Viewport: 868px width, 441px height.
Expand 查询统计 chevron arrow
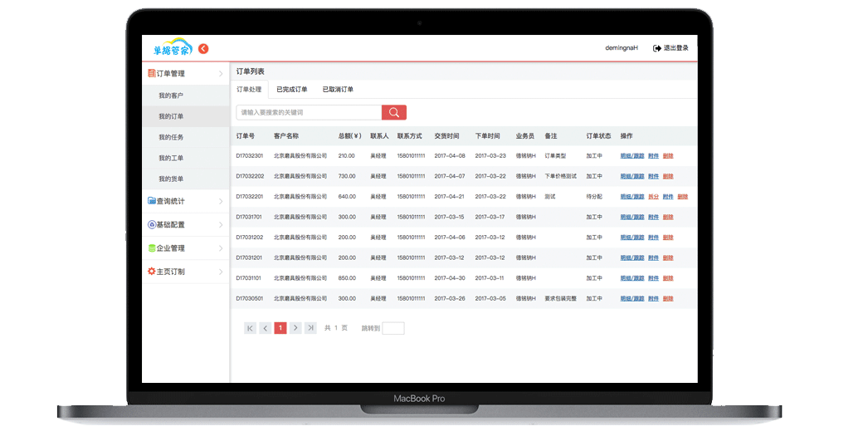[221, 201]
